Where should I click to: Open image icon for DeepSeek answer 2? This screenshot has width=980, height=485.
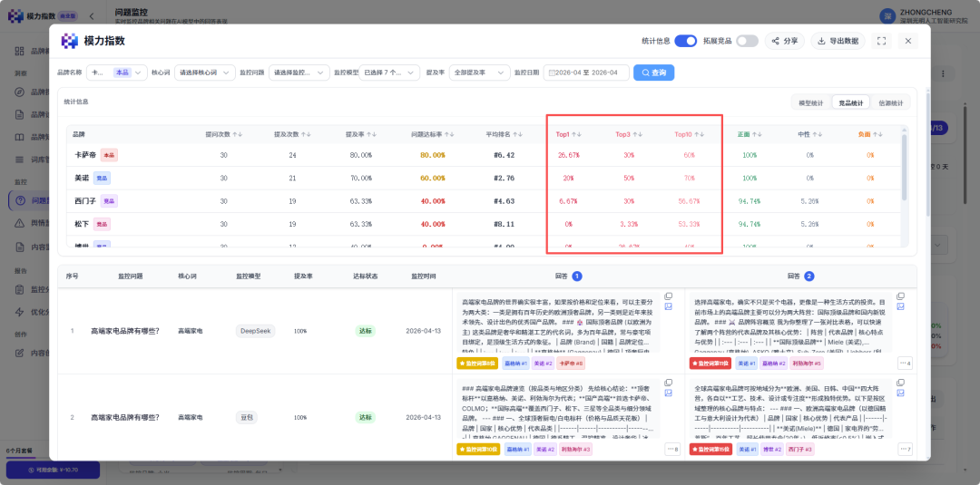(x=901, y=306)
